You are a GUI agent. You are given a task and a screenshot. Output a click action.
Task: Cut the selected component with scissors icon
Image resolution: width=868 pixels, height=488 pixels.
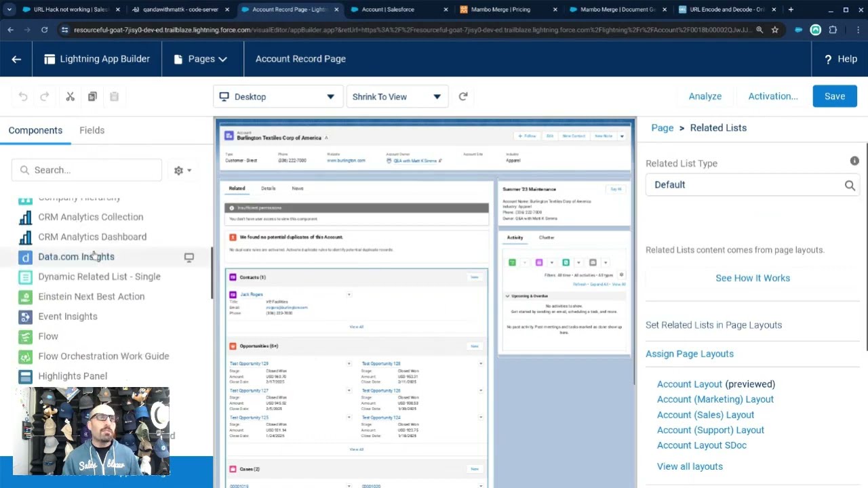point(70,97)
